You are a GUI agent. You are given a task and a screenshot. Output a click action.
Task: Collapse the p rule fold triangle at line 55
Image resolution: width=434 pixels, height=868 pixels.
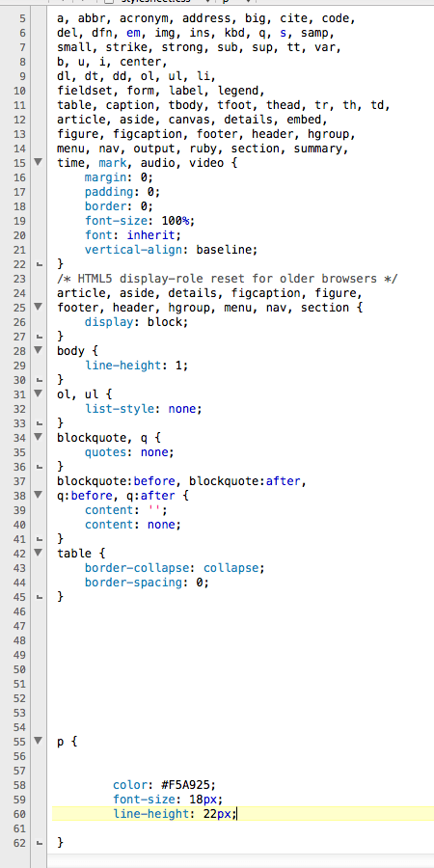39,741
